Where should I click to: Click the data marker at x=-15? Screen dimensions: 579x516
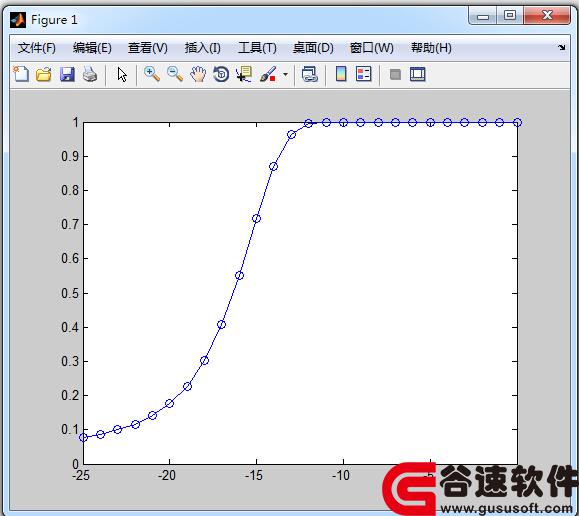click(256, 219)
